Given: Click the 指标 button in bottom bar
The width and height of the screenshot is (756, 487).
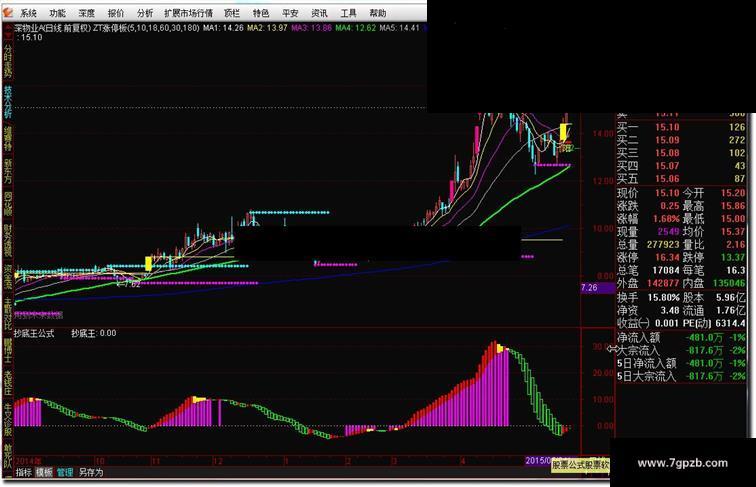Looking at the screenshot, I should pos(24,473).
